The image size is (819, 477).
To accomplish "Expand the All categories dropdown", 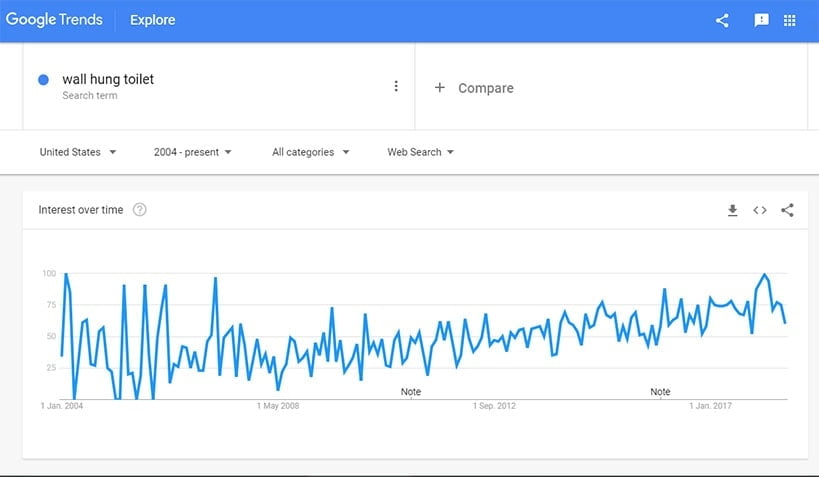I will click(311, 152).
